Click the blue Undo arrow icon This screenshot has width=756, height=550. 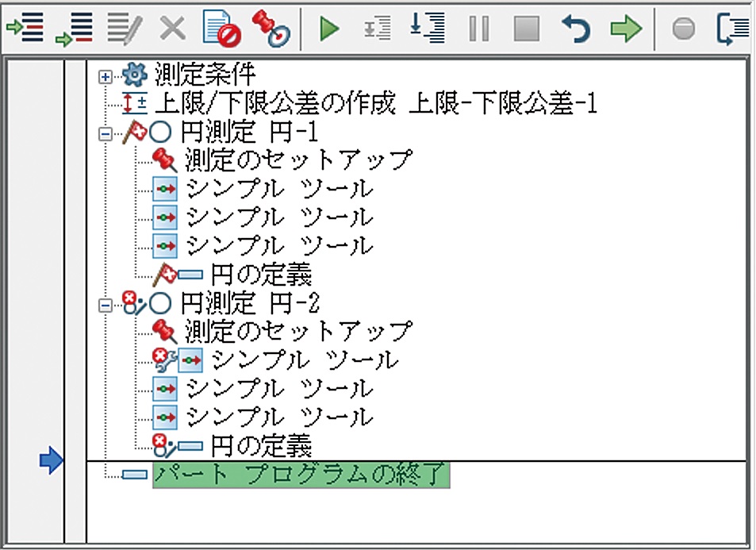[575, 29]
